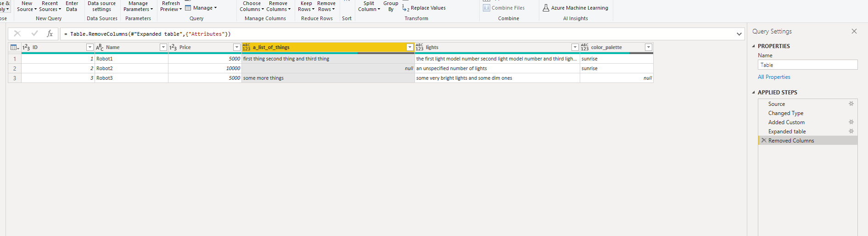Open the Keep Rows dropdown
This screenshot has width=868, height=236.
pyautogui.click(x=306, y=6)
